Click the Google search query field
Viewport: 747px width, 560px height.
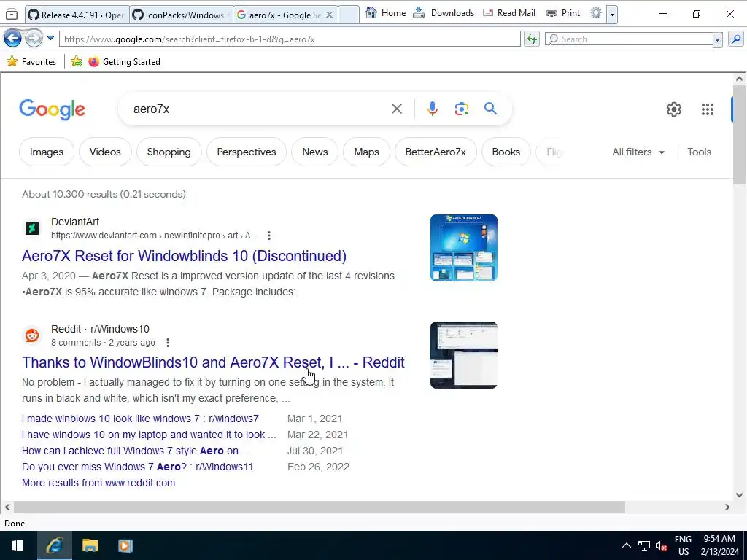[x=258, y=109]
